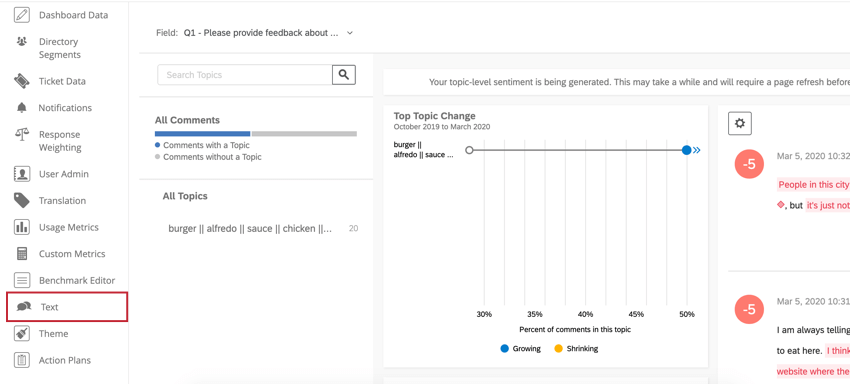Click the Ticket Data ticket icon
This screenshot has height=384, width=850.
coord(22,81)
